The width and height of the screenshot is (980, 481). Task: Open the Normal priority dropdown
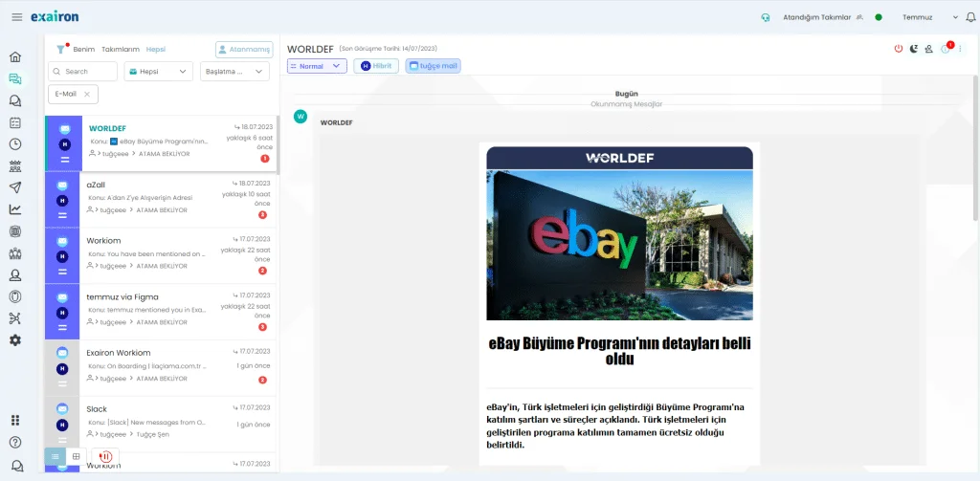(x=317, y=66)
